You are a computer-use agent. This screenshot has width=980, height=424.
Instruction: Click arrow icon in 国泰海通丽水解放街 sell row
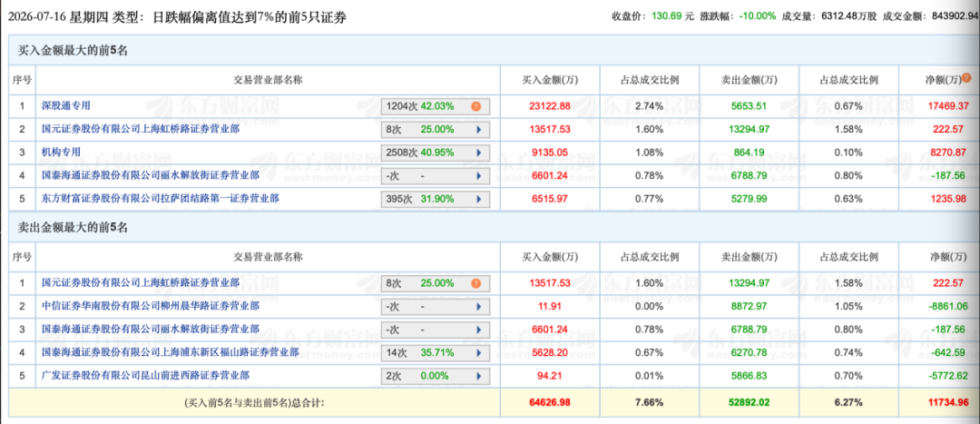[x=479, y=330]
